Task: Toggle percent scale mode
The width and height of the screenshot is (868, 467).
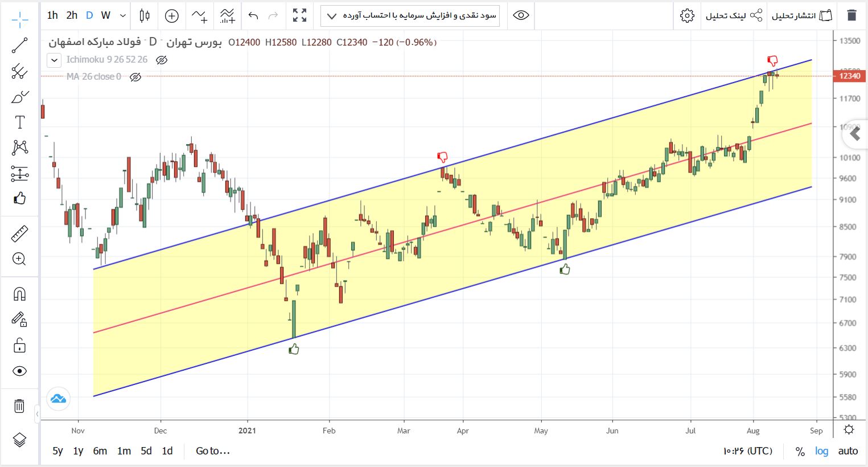Action: tap(800, 452)
